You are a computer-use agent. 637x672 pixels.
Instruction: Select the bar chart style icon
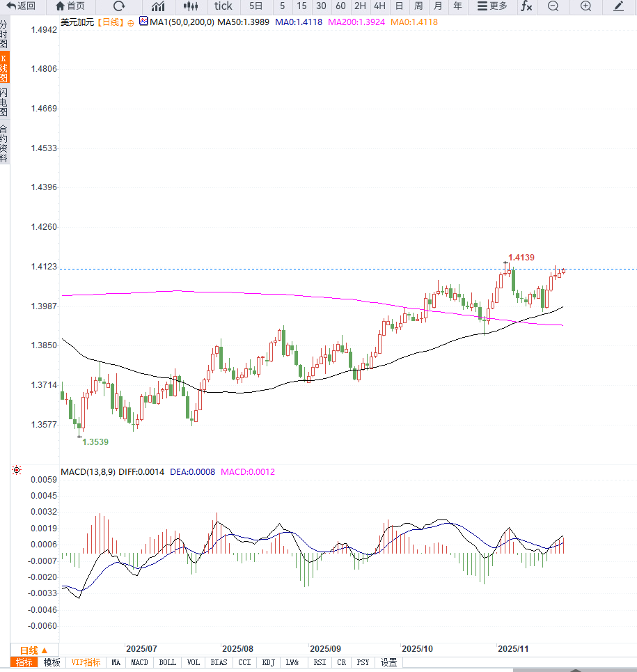click(x=158, y=6)
